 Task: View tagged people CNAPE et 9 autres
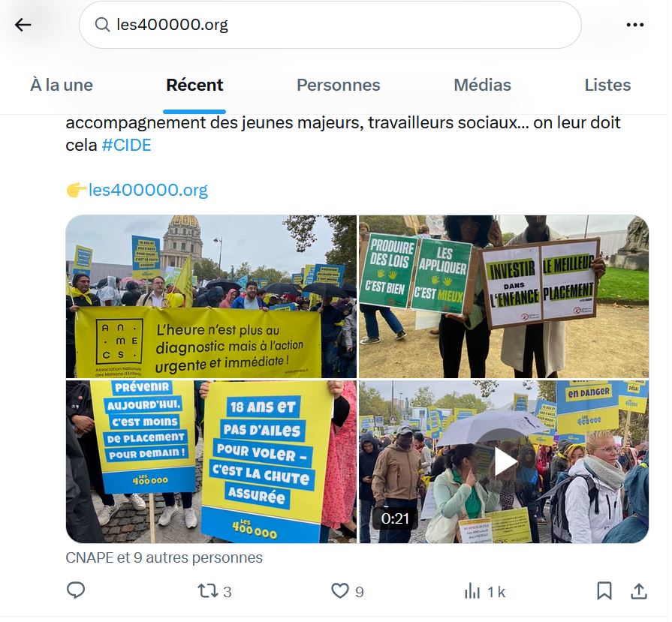pos(164,557)
